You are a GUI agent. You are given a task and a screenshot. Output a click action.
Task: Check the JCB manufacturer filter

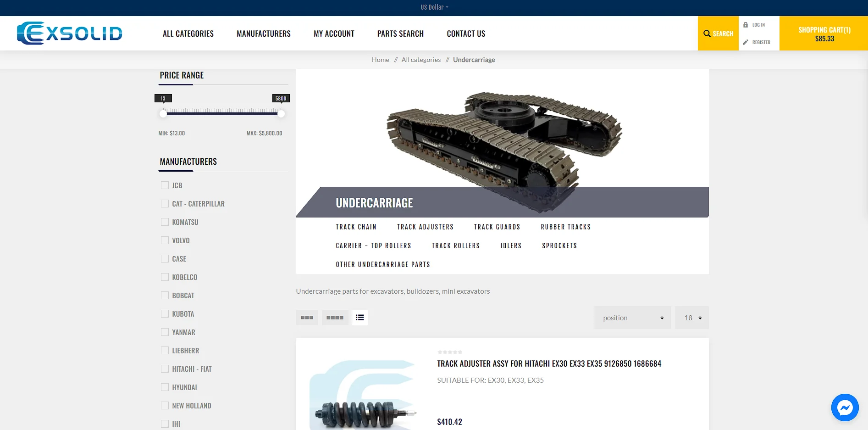[165, 185]
